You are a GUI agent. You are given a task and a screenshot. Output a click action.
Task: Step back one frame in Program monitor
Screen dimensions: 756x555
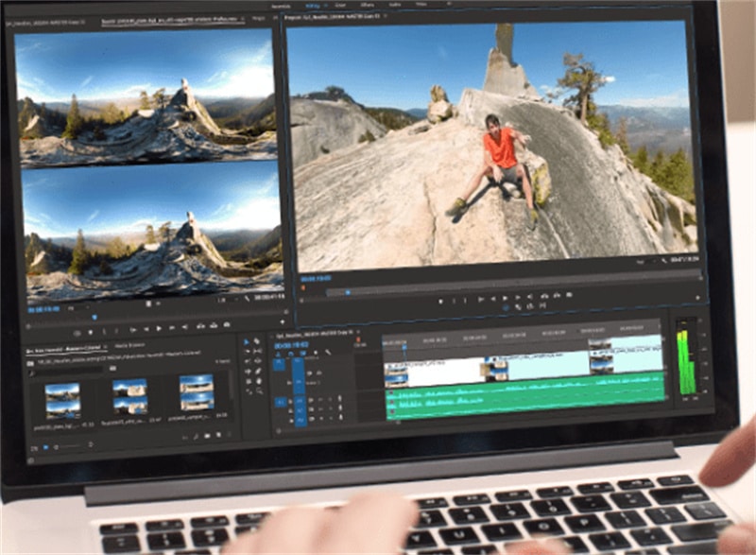(493, 299)
